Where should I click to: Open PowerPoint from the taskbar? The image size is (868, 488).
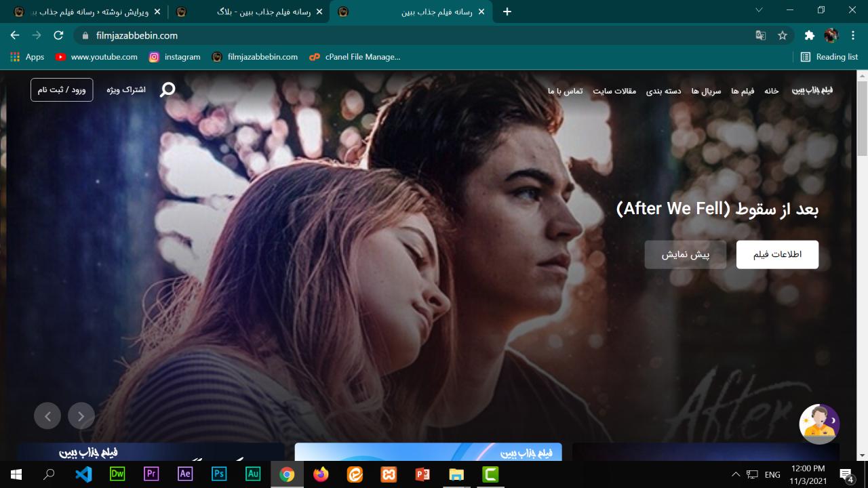tap(422, 474)
